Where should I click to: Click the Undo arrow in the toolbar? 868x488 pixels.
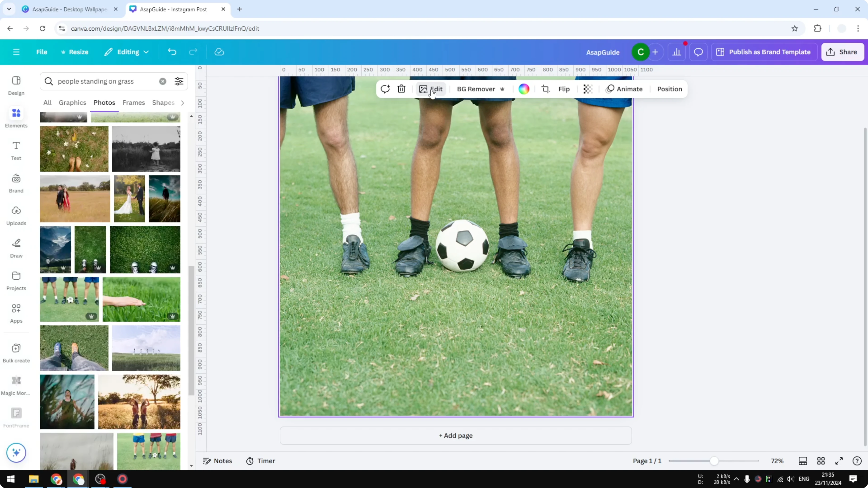[x=172, y=52]
